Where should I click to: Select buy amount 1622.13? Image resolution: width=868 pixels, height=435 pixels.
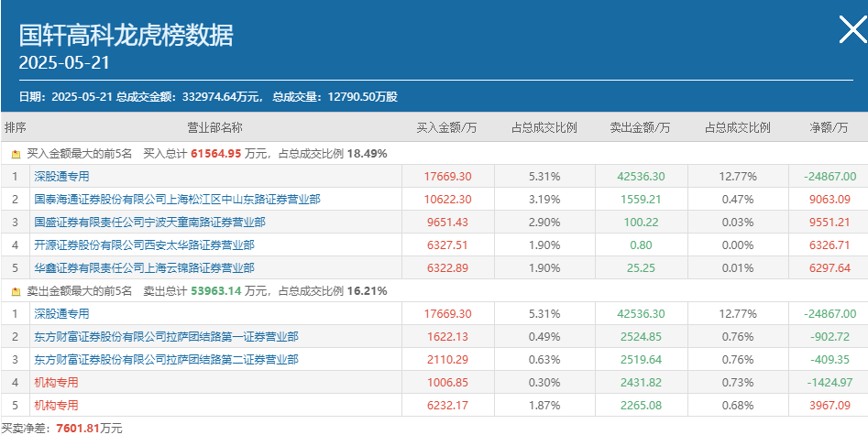point(448,336)
